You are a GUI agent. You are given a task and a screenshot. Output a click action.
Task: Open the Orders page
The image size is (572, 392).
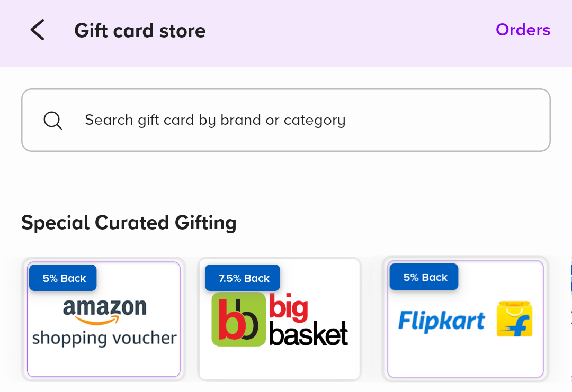point(523,30)
